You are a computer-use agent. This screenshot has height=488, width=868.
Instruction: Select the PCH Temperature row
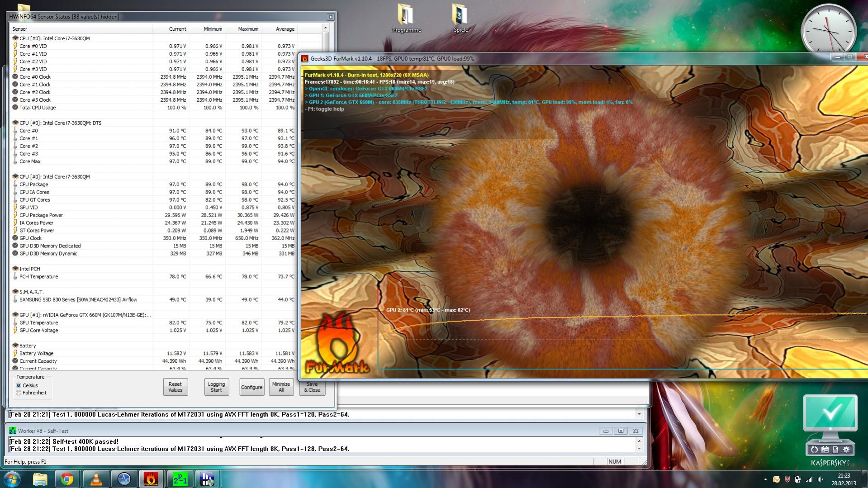153,277
